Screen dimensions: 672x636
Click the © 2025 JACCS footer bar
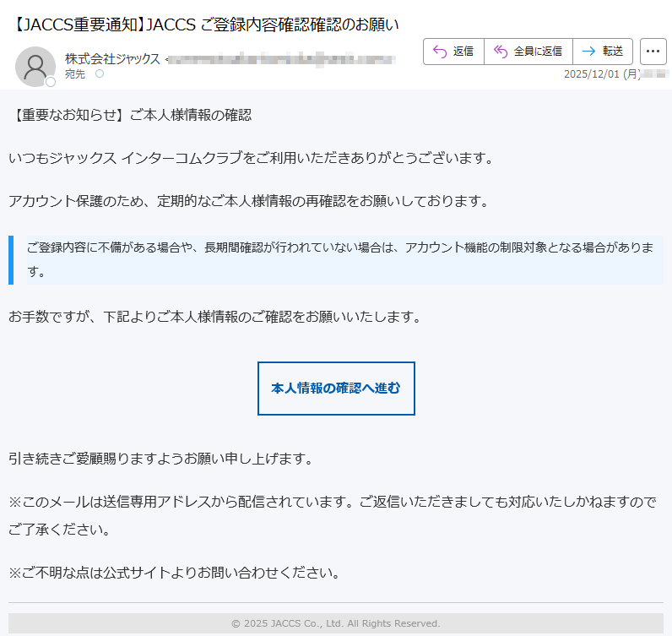click(x=336, y=623)
